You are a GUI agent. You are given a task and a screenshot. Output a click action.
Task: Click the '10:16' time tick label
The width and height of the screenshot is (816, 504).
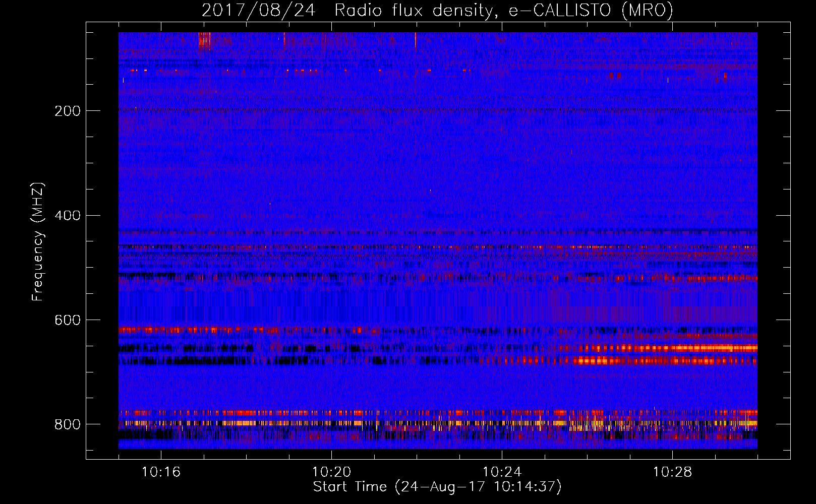point(161,472)
